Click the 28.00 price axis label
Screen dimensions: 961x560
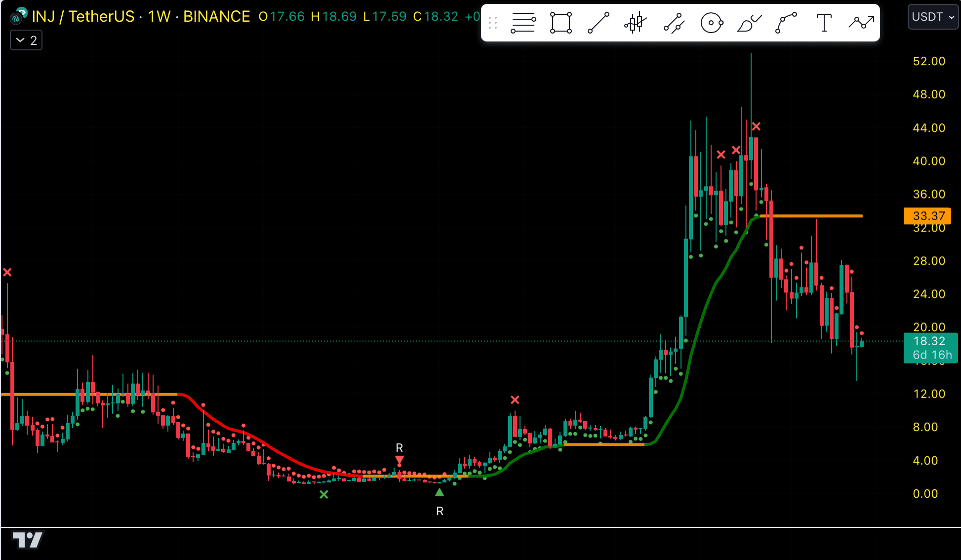929,261
